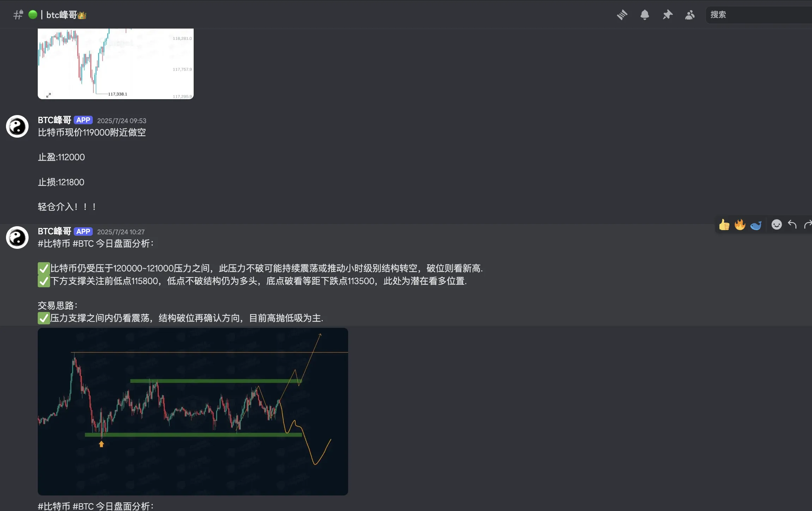
Task: Click the btc峰哥 channel name title
Action: pyautogui.click(x=62, y=15)
